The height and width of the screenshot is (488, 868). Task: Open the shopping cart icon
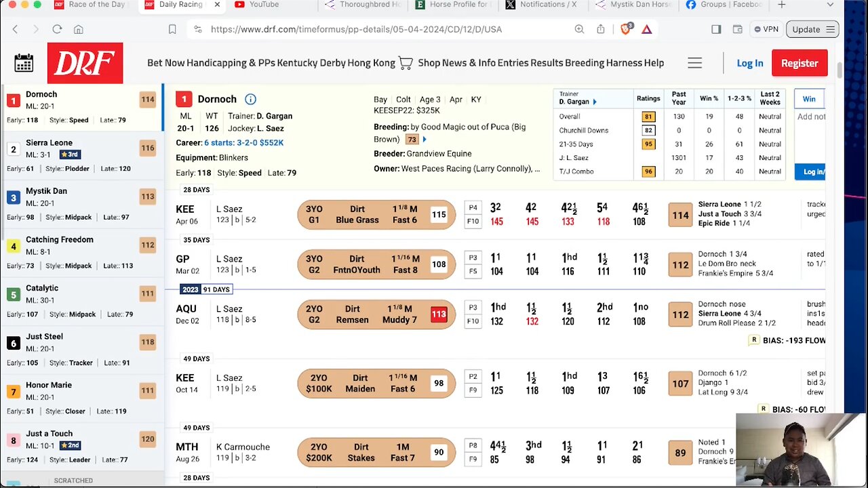click(406, 62)
